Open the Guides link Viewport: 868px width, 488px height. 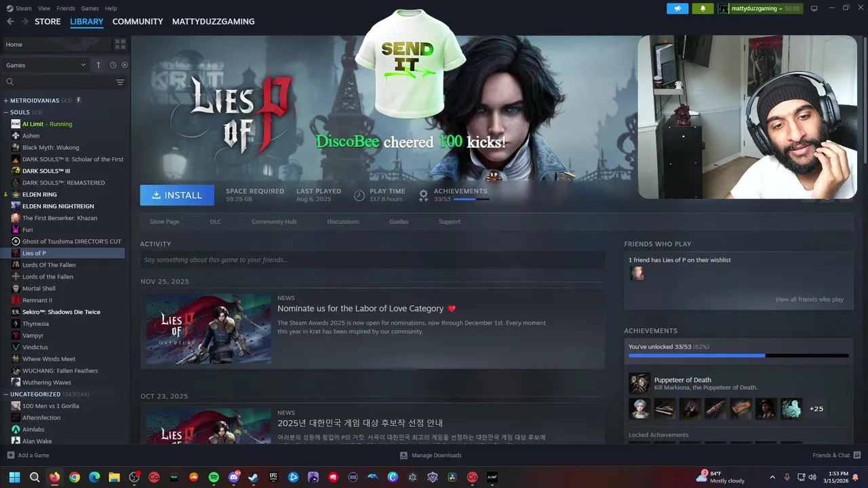pos(399,222)
